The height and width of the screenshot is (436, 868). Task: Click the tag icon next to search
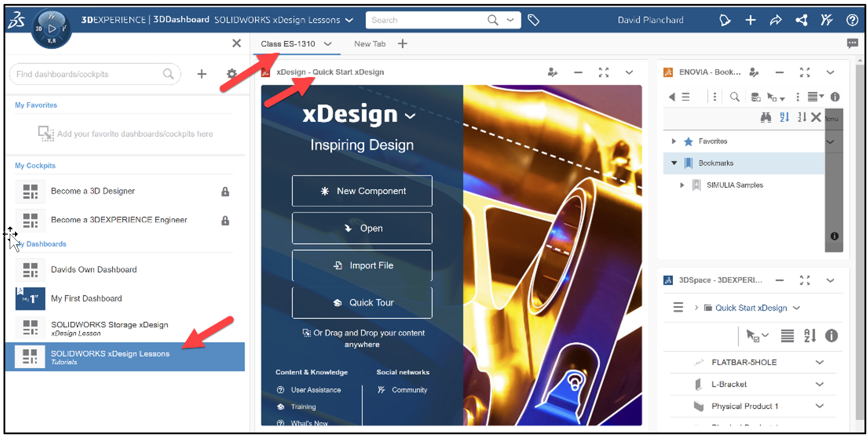click(x=533, y=20)
